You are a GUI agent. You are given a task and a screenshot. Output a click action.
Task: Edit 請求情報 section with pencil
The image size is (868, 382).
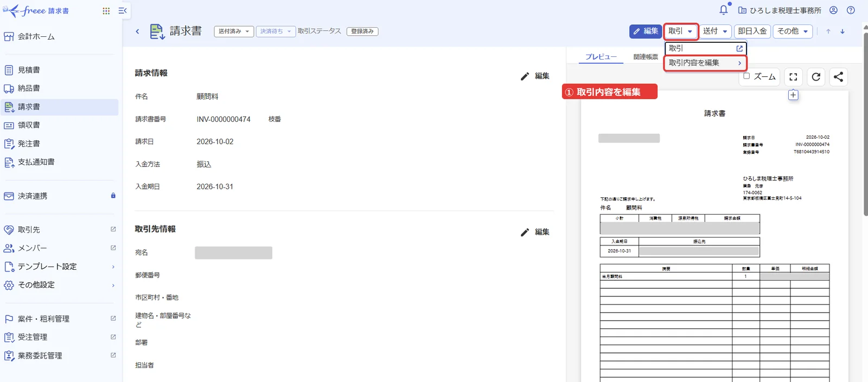(535, 76)
